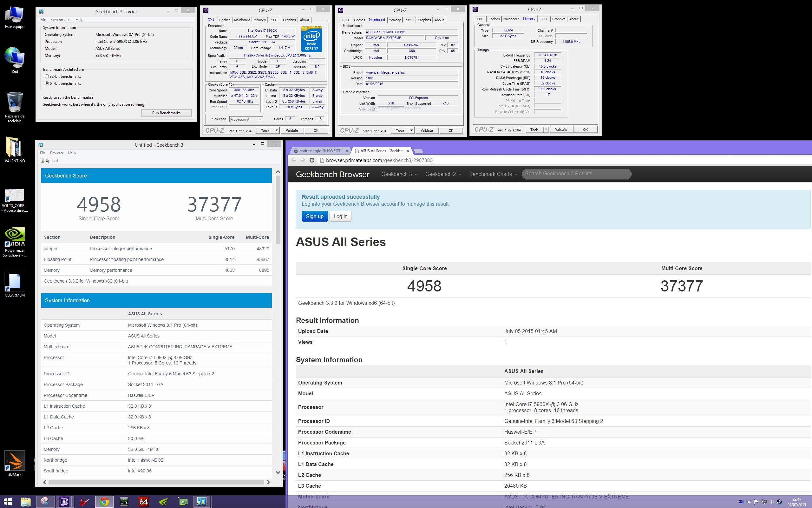Open the Papelera de reciclaje icon
The width and height of the screenshot is (812, 508).
click(14, 107)
